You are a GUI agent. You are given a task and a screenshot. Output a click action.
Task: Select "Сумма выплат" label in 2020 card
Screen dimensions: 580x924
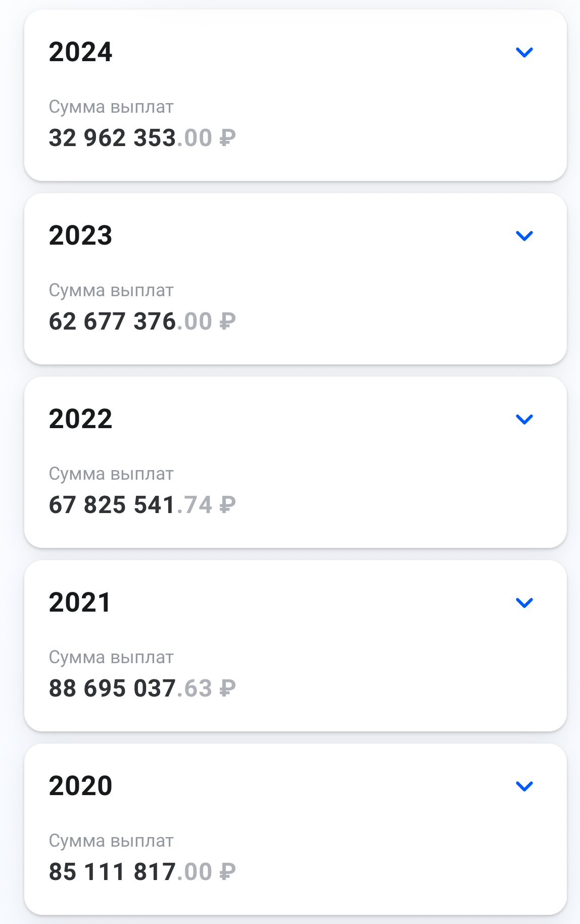point(111,841)
